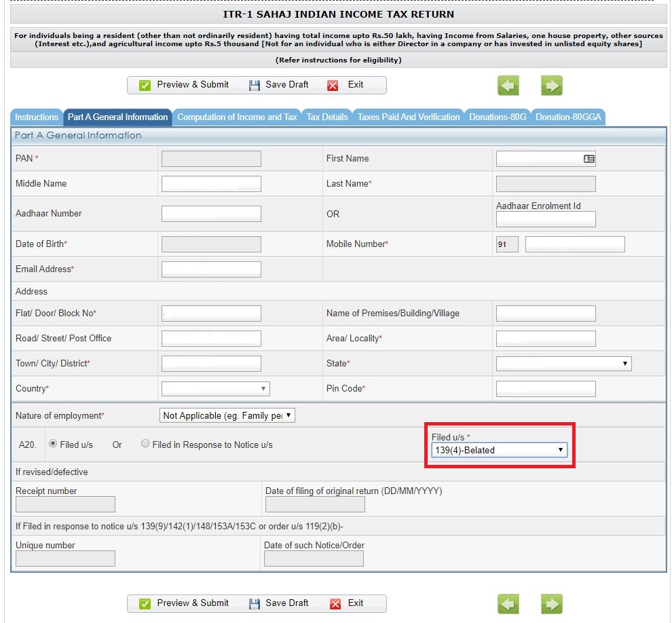Click the green back arrow at top

point(510,85)
